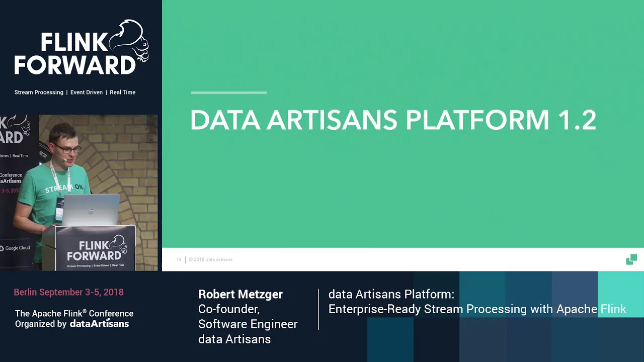This screenshot has width=644, height=362.
Task: Click "© 2018 data Artisans" footer text
Action: [211, 259]
